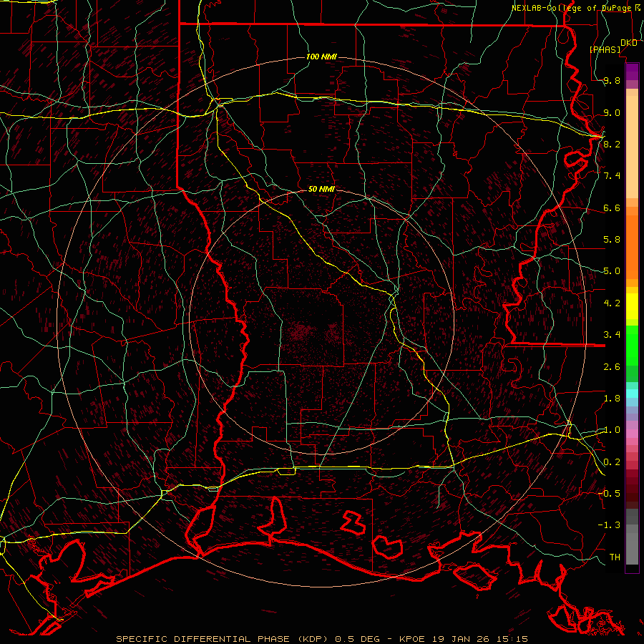Viewport: 644px width, 644px height.
Task: Click the 0.2 scale value
Action: 612,462
